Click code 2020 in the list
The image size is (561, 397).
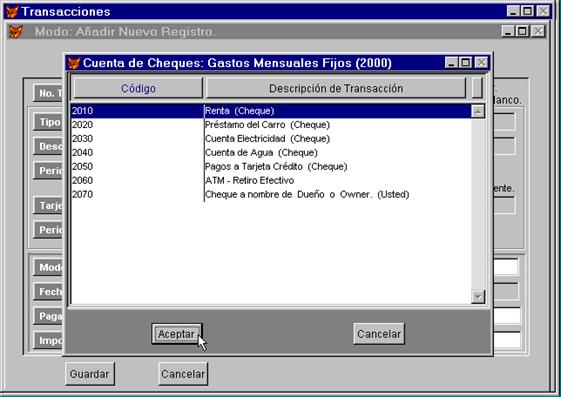82,125
